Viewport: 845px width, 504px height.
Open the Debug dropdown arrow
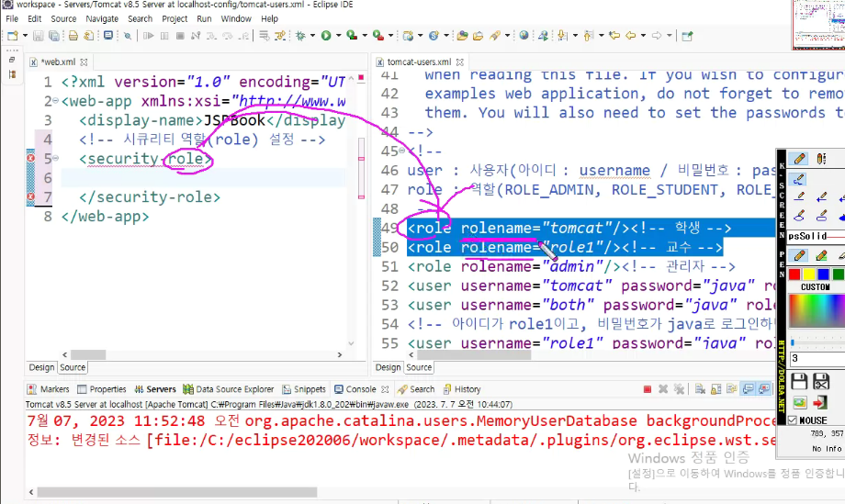pyautogui.click(x=312, y=36)
